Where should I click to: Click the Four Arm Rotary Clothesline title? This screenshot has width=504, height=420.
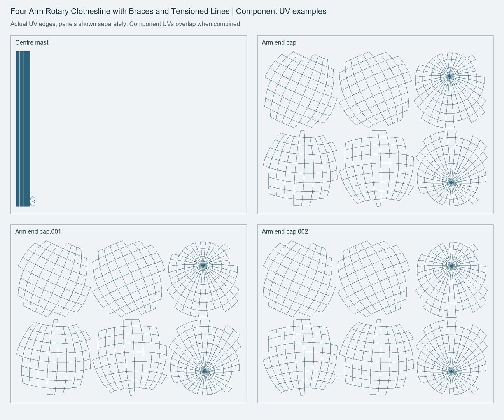point(168,11)
